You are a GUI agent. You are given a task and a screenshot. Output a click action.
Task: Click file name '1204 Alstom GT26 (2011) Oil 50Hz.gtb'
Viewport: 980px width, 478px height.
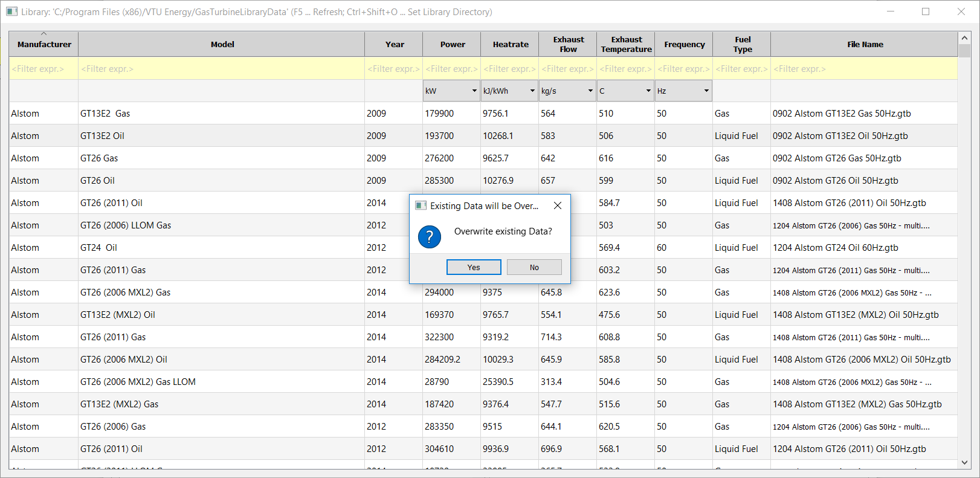[849, 449]
